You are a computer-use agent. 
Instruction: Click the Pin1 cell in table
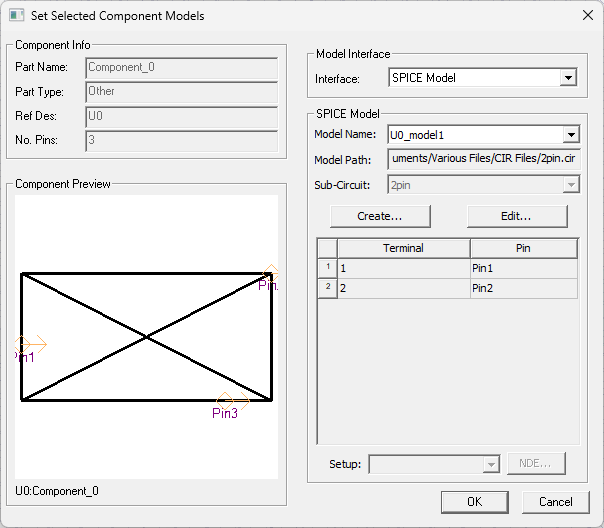click(523, 268)
